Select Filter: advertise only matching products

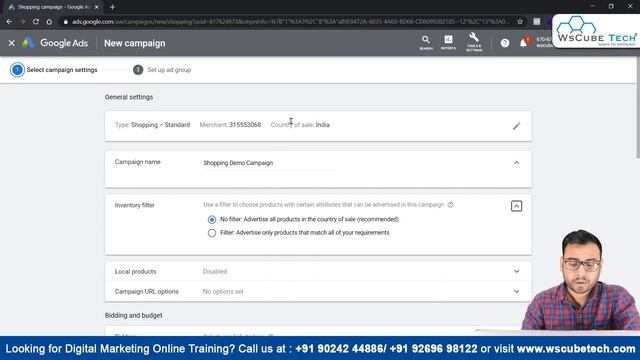[x=211, y=233]
